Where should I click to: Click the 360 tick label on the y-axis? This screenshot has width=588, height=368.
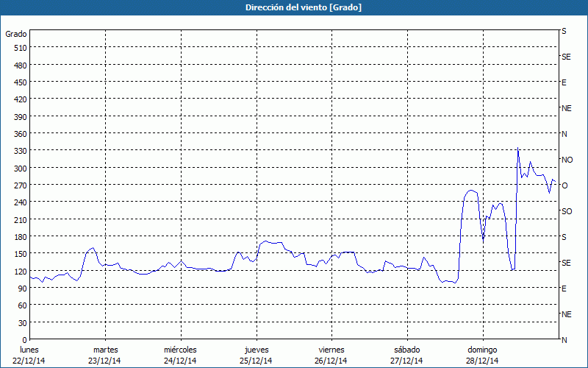(x=20, y=134)
